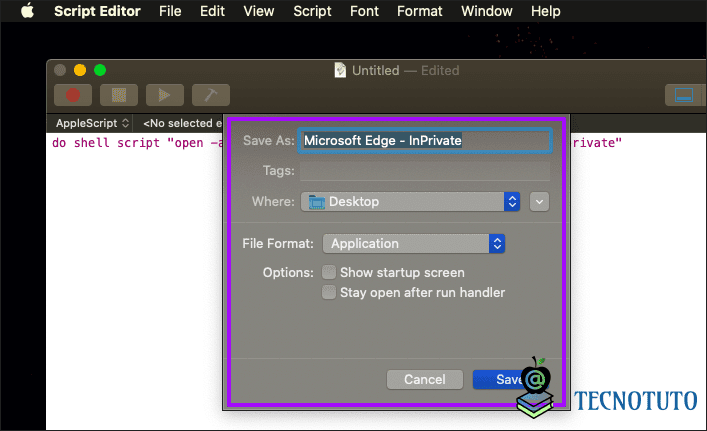
Task: Open the Format menu
Action: [x=419, y=11]
